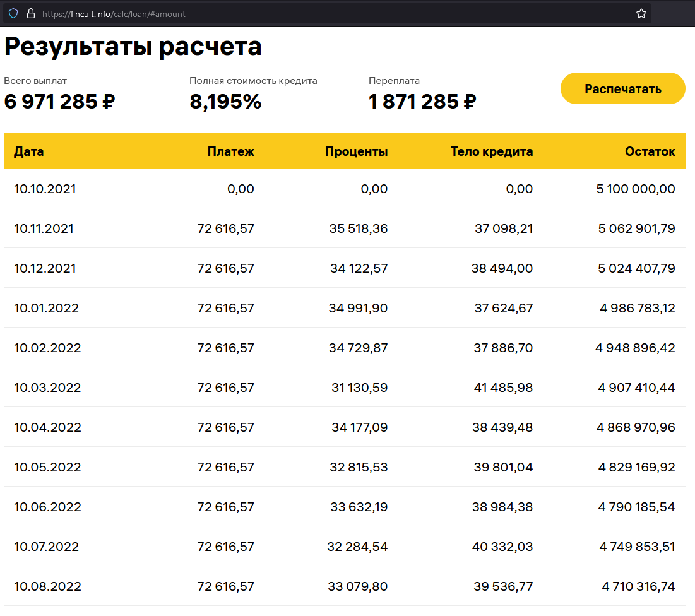This screenshot has height=616, width=695.
Task: Click the principal value 38 439,48
Action: pos(502,428)
